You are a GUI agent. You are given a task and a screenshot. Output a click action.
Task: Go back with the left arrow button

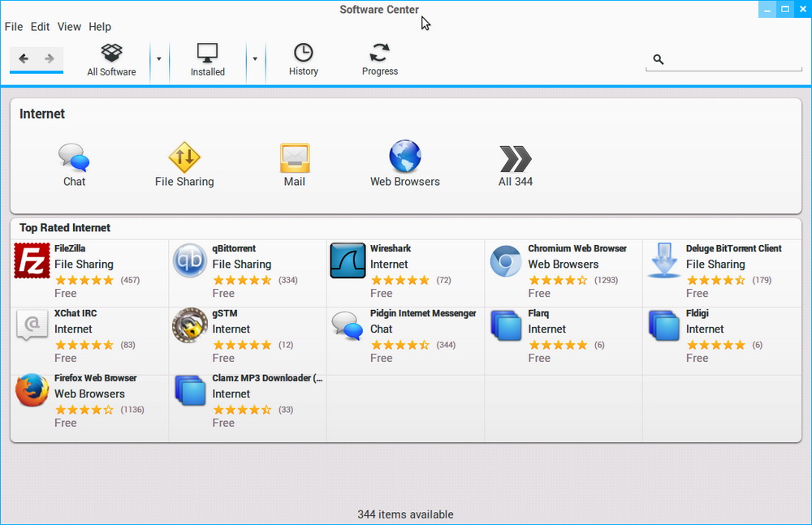(24, 58)
